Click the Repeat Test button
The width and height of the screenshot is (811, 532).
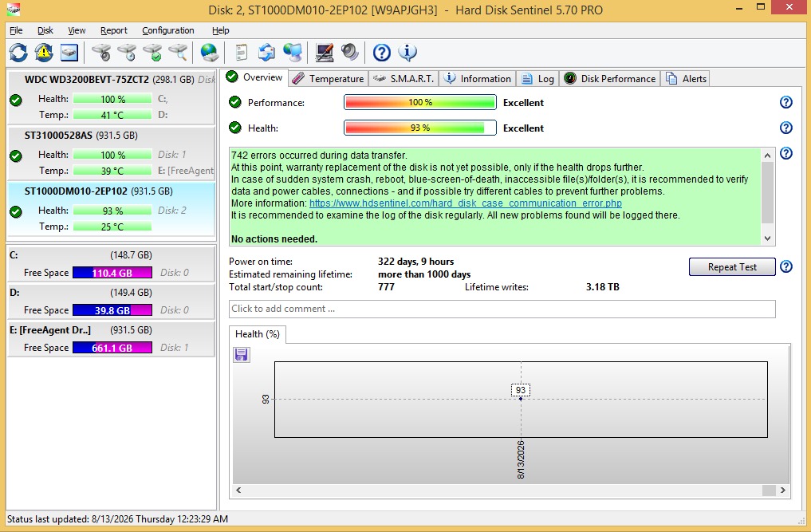pyautogui.click(x=732, y=267)
